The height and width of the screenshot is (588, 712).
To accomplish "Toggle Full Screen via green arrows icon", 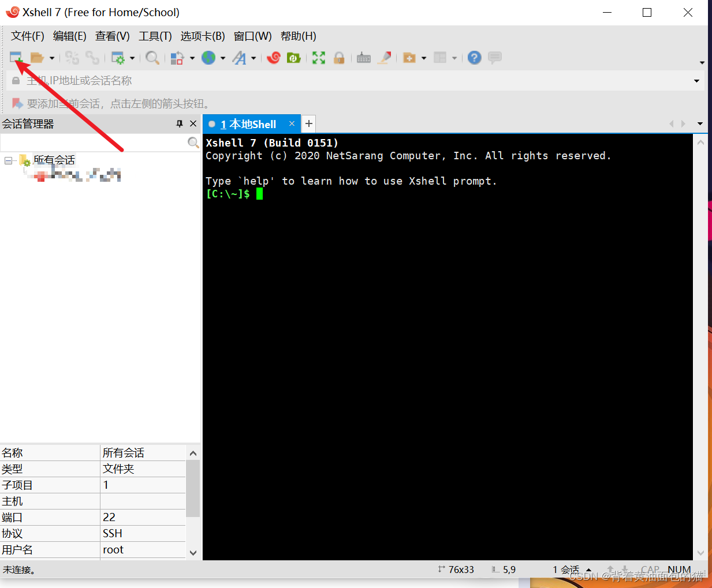I will (319, 58).
